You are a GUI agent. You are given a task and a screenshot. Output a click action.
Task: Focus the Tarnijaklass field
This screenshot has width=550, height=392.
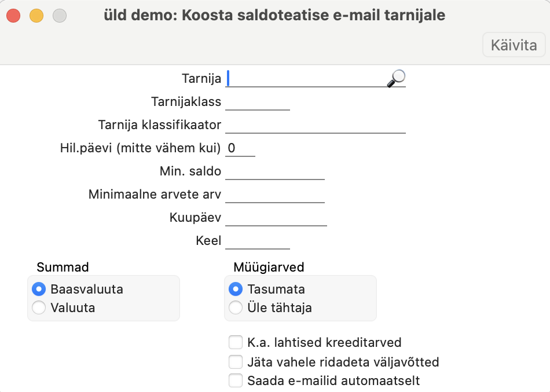[257, 102]
